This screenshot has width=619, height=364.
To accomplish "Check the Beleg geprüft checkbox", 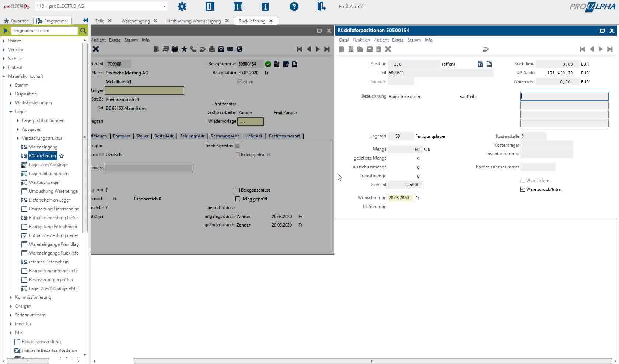I will point(238,199).
